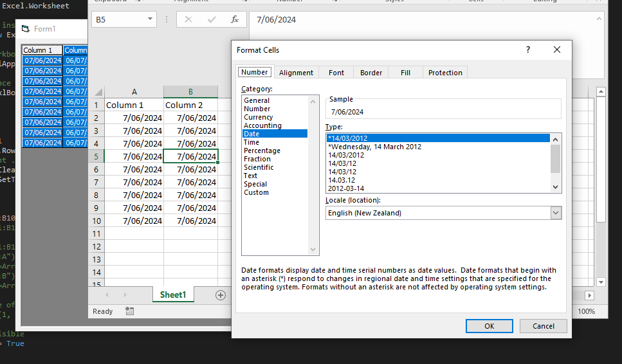Switch to the Protection tab

click(x=445, y=73)
